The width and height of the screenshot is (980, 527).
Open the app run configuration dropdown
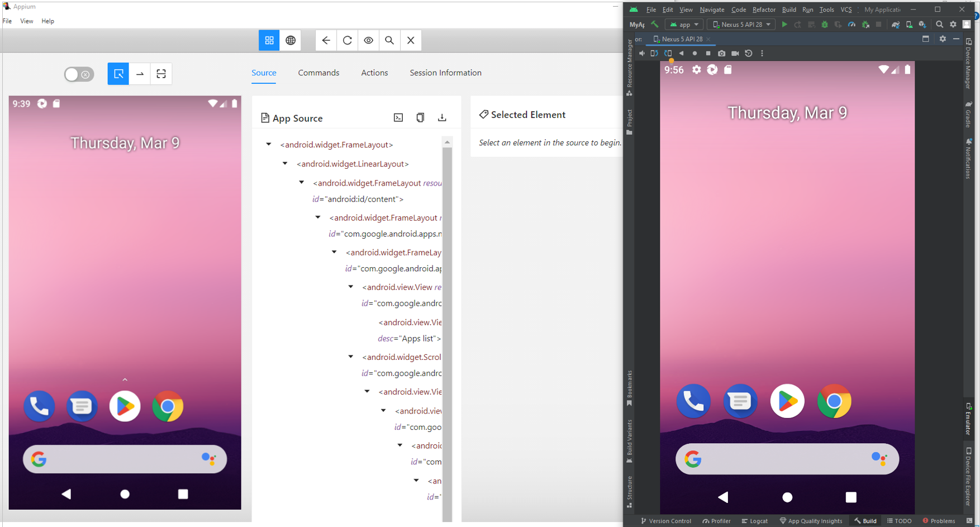pos(684,25)
